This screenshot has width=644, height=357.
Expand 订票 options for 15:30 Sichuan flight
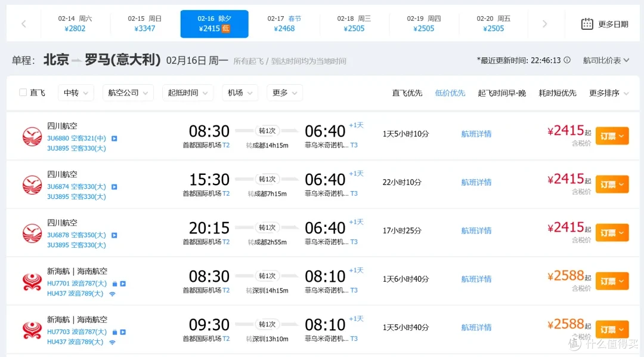tap(612, 184)
